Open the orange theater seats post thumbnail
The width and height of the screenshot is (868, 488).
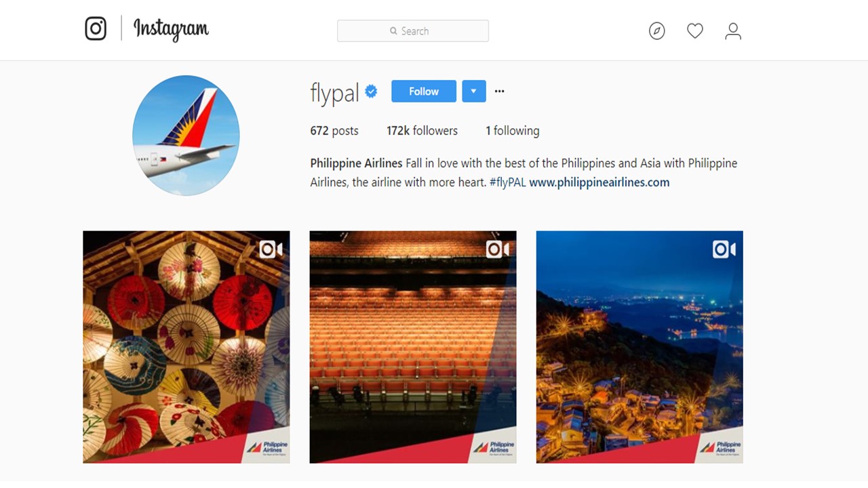point(413,347)
